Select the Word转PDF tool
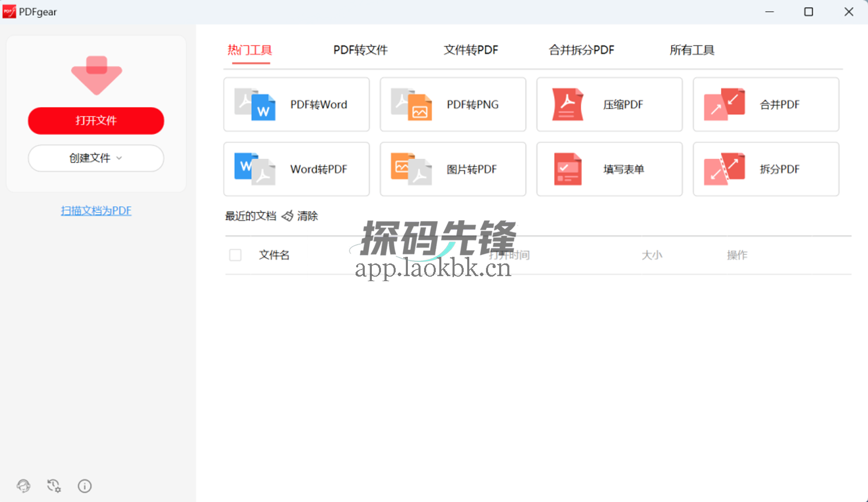The height and width of the screenshot is (502, 868). (x=296, y=169)
